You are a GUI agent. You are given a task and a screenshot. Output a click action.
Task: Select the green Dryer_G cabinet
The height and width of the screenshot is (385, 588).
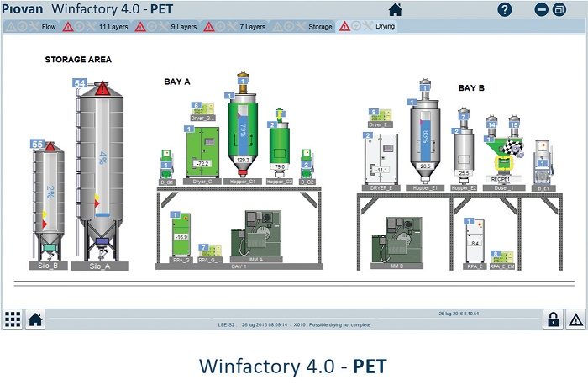(202, 152)
